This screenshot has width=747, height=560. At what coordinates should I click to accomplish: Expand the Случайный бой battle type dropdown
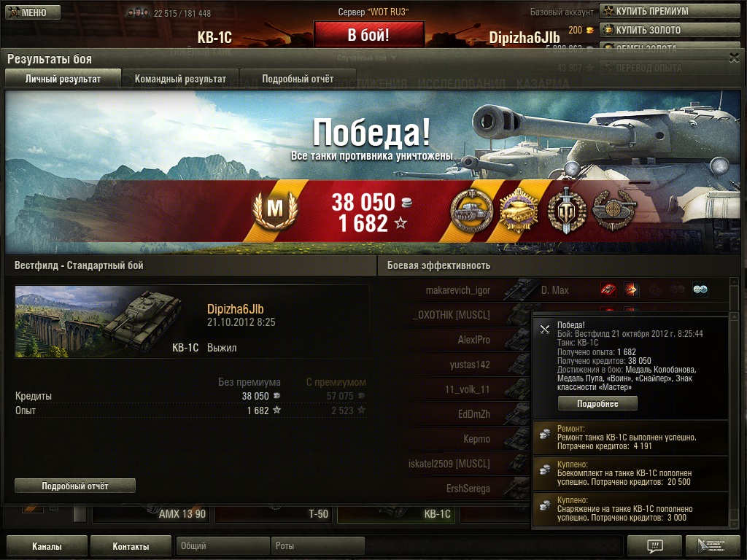click(x=368, y=58)
